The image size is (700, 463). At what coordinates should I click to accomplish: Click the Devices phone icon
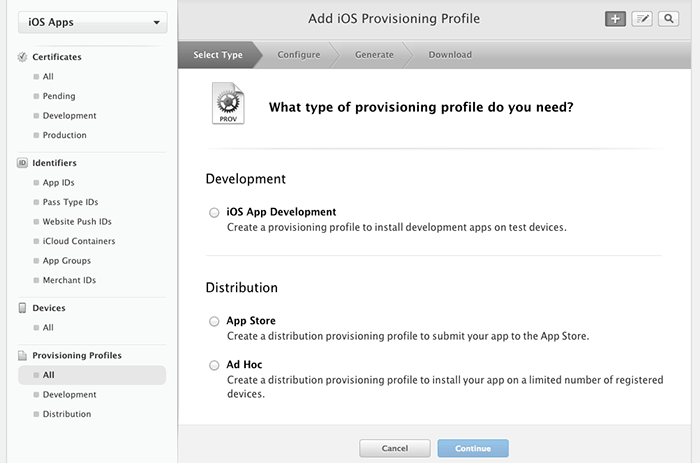click(23, 308)
